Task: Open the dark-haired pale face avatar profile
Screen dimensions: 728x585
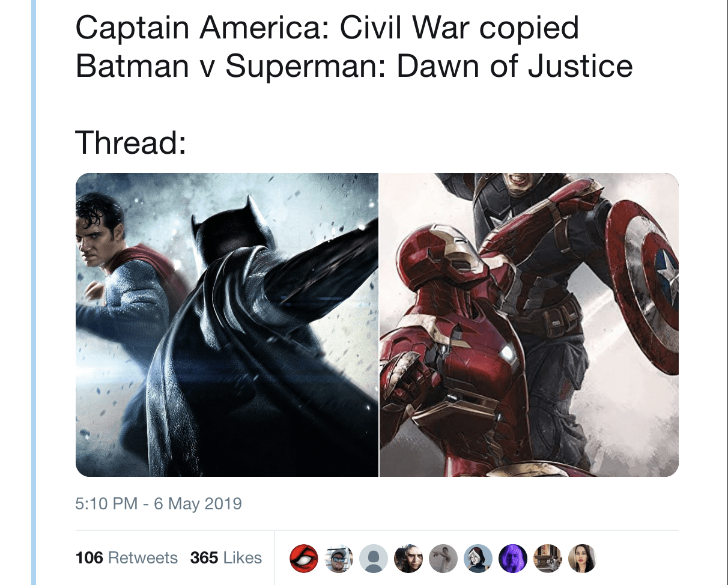Action: pos(408,559)
